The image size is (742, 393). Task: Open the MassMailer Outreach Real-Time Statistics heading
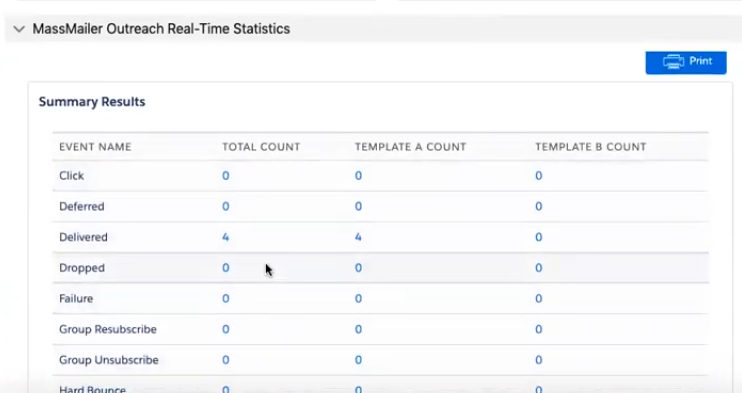161,29
